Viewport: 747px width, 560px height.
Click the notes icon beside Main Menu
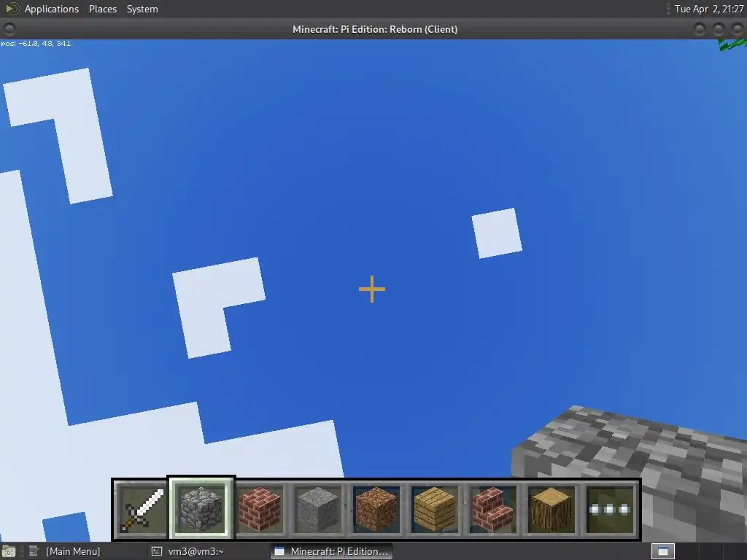[x=34, y=551]
